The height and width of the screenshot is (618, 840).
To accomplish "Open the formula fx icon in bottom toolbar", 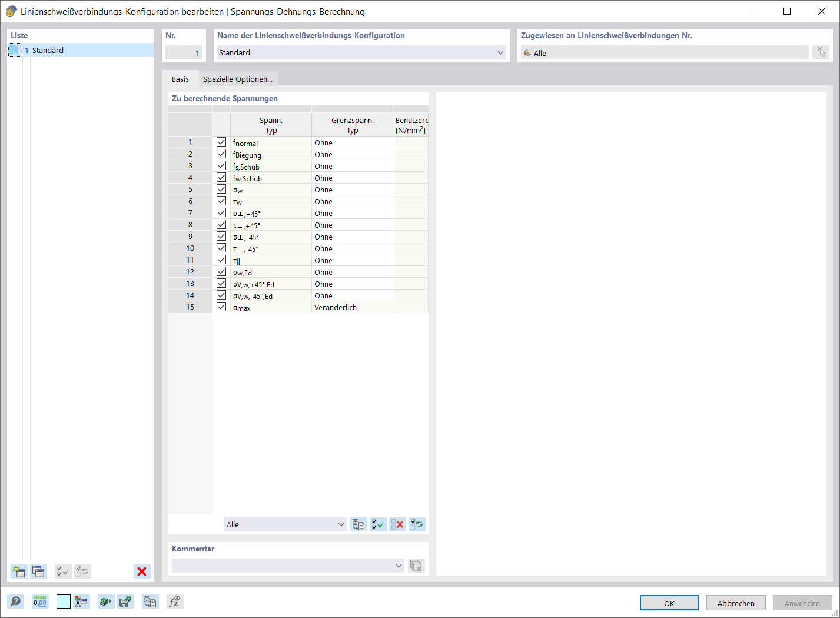I will [175, 602].
